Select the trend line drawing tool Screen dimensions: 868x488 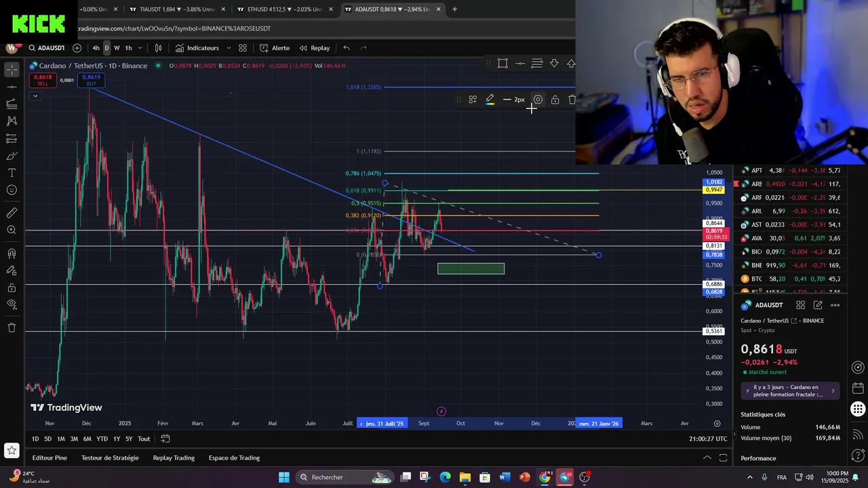[x=12, y=87]
